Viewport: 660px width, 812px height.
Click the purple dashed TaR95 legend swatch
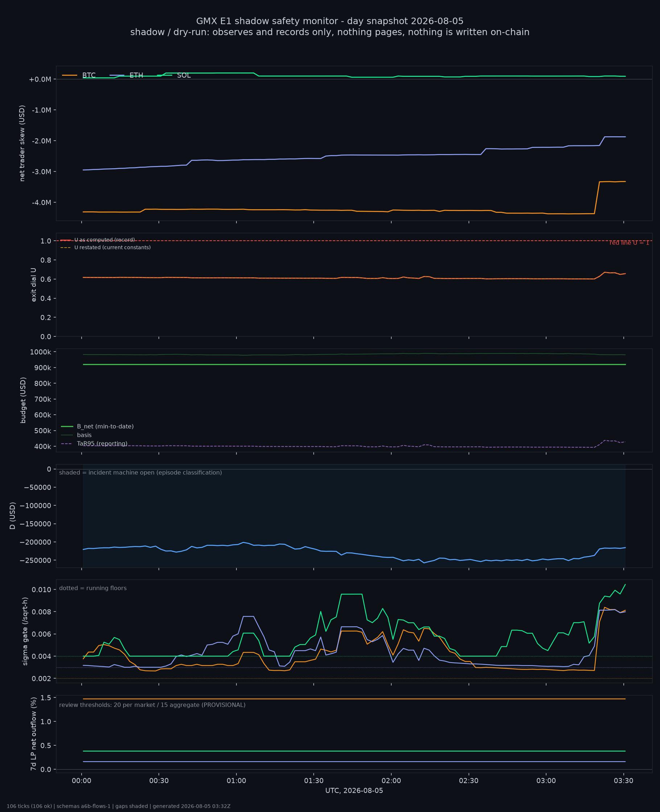[x=67, y=443]
